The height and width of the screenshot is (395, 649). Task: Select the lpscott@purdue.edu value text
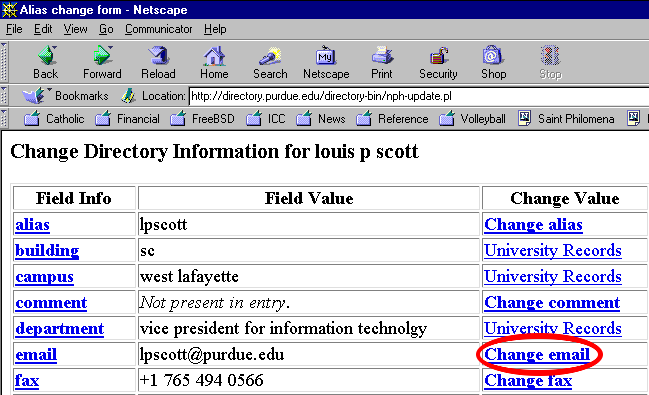point(212,355)
